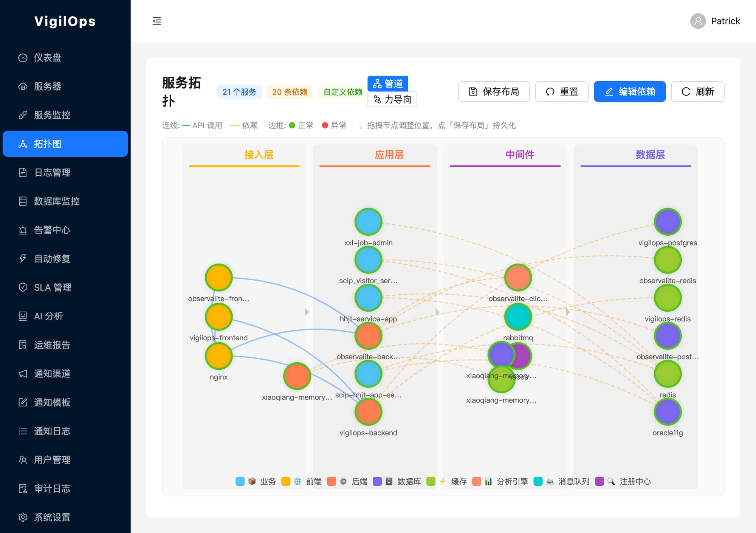The height and width of the screenshot is (533, 756).
Task: Collapse the sidebar with the menu fold icon
Action: coord(156,21)
